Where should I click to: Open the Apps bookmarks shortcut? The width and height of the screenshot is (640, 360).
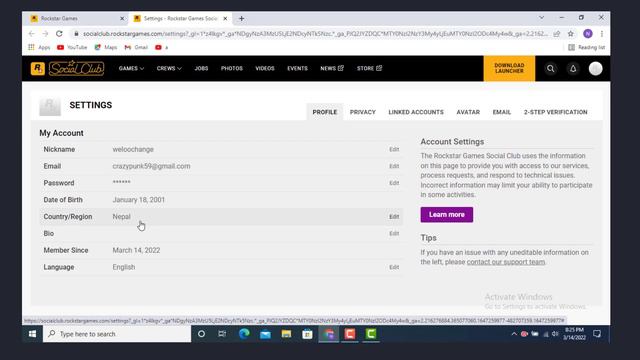(39, 47)
